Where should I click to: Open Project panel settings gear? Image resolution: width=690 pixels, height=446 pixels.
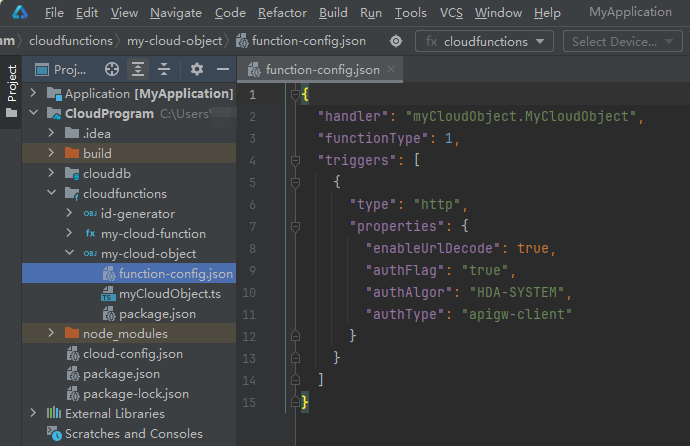pyautogui.click(x=197, y=69)
